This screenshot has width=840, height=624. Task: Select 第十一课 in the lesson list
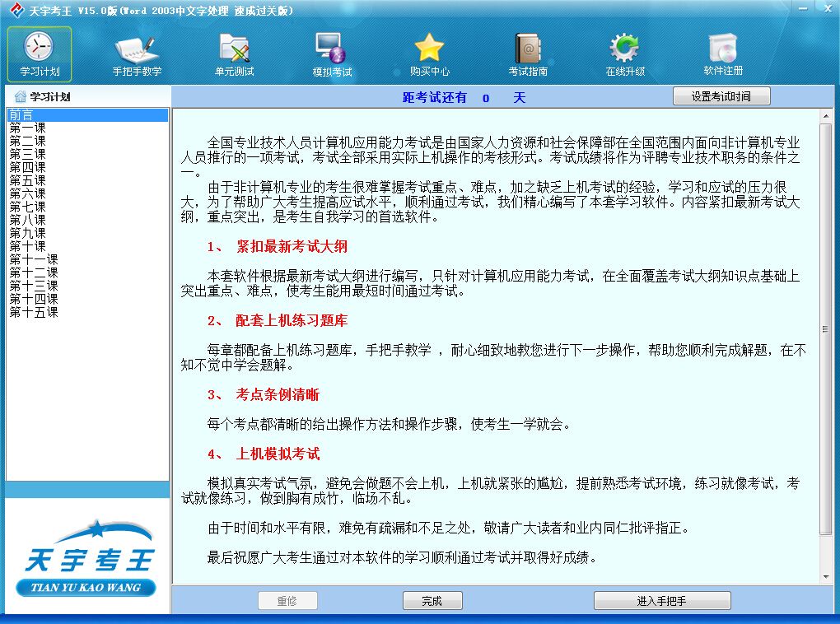[87, 259]
